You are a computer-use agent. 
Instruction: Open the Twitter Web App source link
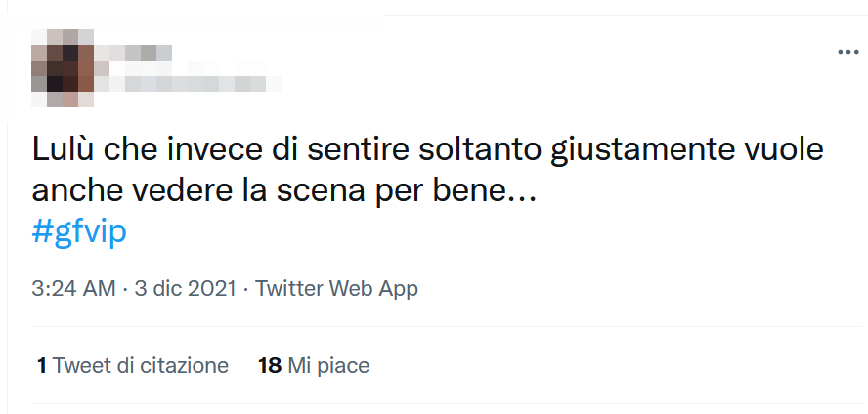click(336, 289)
